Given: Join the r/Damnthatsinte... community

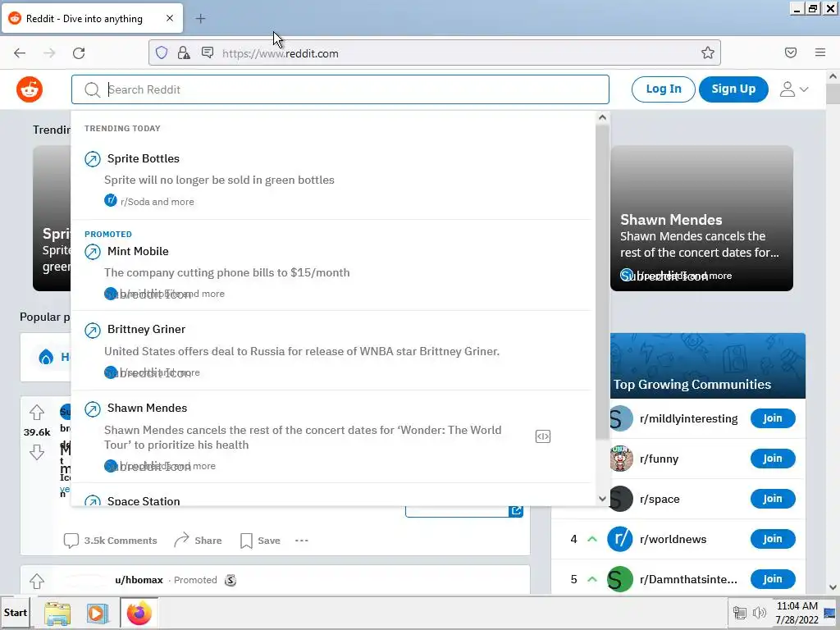Looking at the screenshot, I should 773,579.
